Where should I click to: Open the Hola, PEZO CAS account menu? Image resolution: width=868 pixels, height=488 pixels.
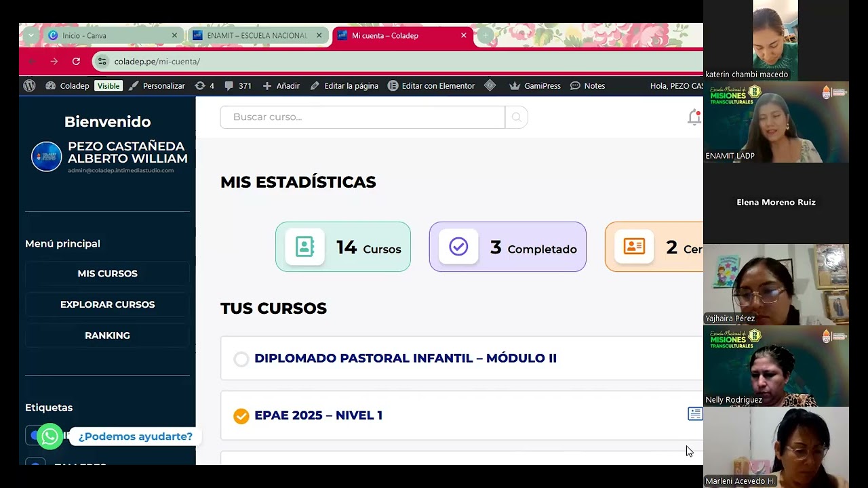tap(676, 86)
